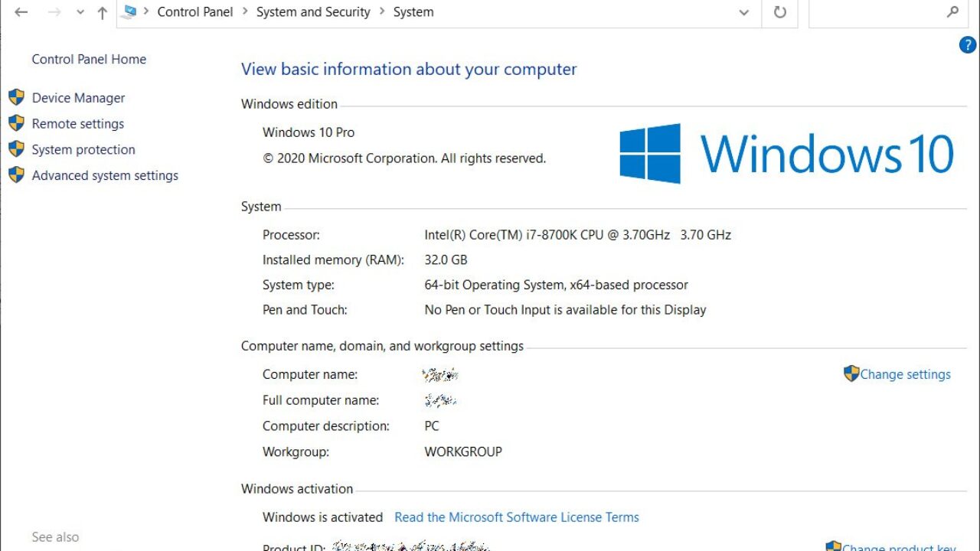Open the Device Manager link
Screen dimensions: 980x551
78,98
